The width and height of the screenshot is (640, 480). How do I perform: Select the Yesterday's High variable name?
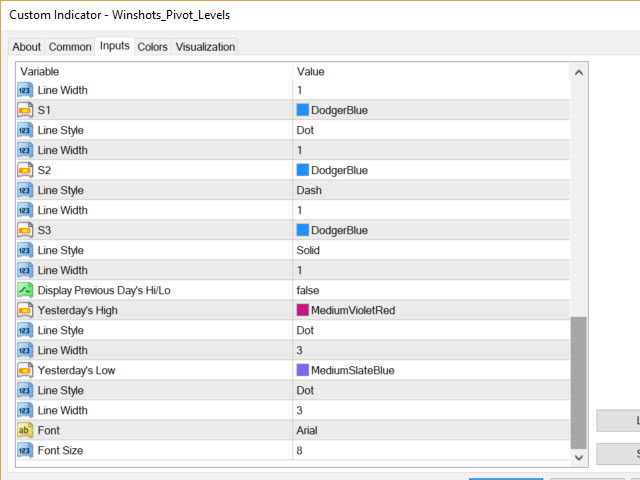78,310
